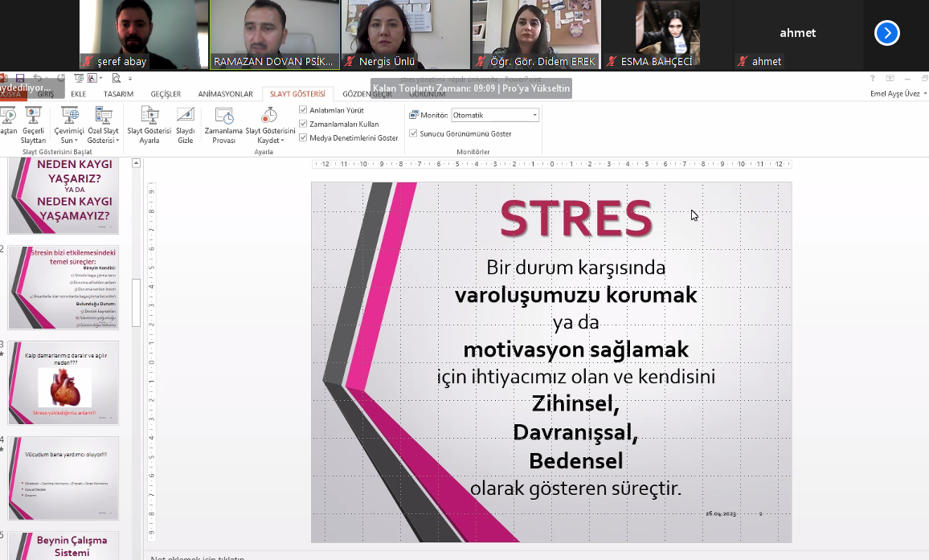Open the ANİMASYONLAR ribbon tab
The height and width of the screenshot is (560, 929).
click(225, 94)
